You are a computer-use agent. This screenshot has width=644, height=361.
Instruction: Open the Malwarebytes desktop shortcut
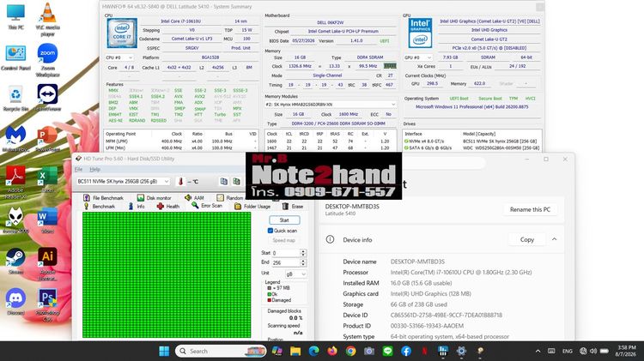(x=15, y=139)
